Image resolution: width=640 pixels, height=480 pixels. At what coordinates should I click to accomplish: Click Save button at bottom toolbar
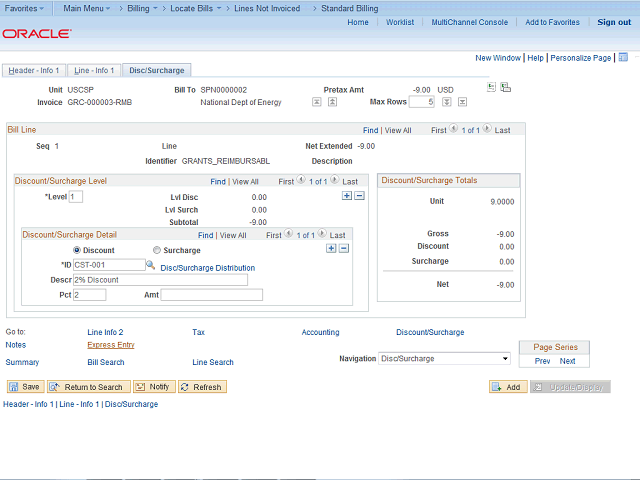coord(25,387)
